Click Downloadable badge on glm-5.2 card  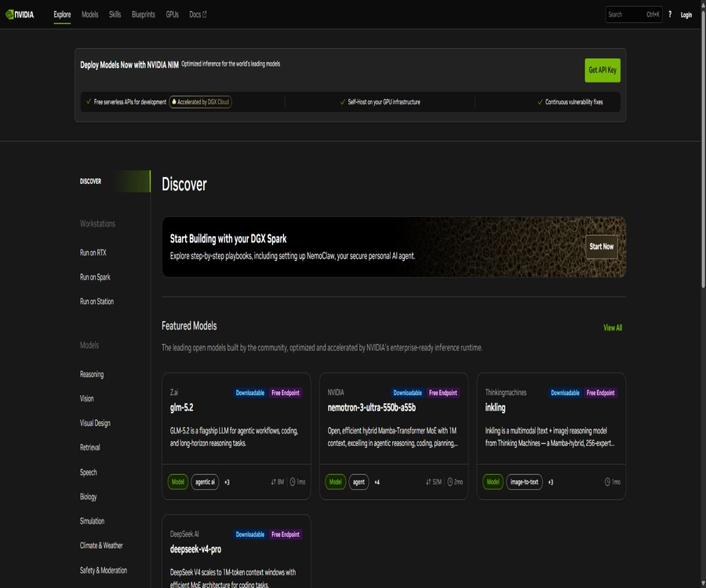(x=250, y=393)
